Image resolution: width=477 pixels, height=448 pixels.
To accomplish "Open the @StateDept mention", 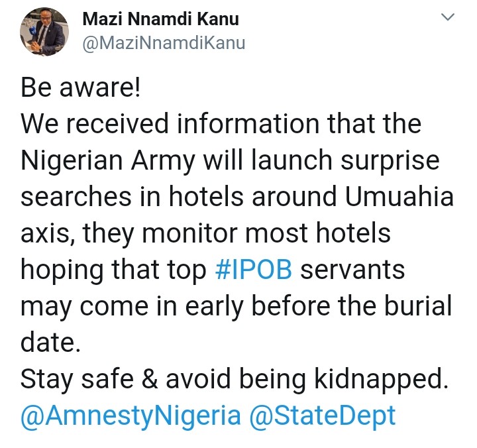I will (323, 416).
